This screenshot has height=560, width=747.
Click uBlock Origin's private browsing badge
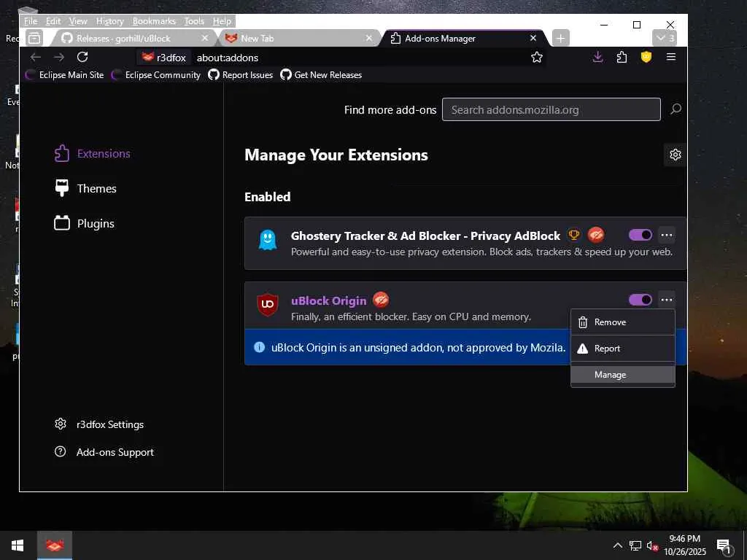coord(381,300)
